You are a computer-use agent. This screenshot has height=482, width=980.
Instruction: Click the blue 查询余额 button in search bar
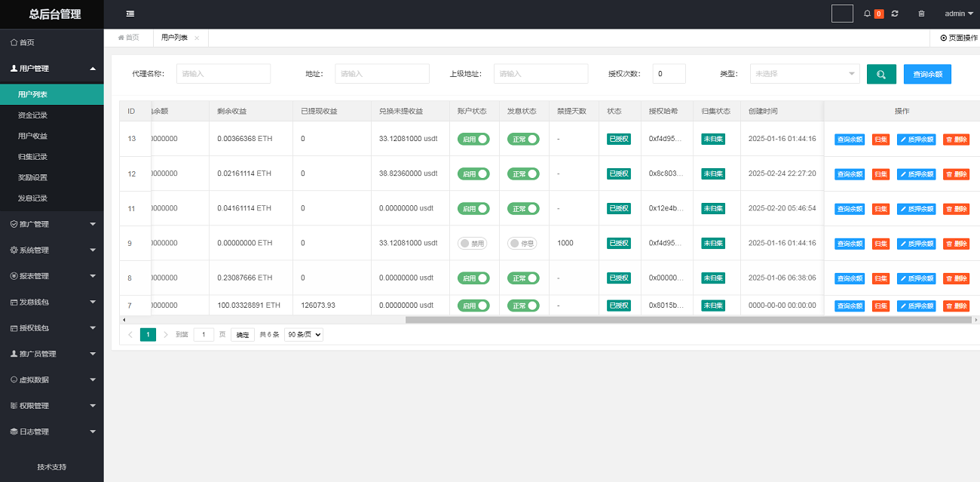pyautogui.click(x=927, y=74)
